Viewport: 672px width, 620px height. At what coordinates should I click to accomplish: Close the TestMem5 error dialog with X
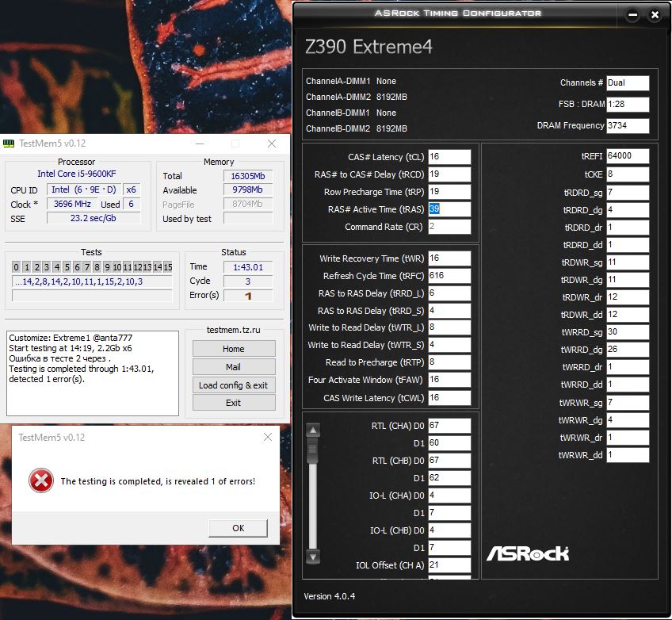[x=267, y=437]
